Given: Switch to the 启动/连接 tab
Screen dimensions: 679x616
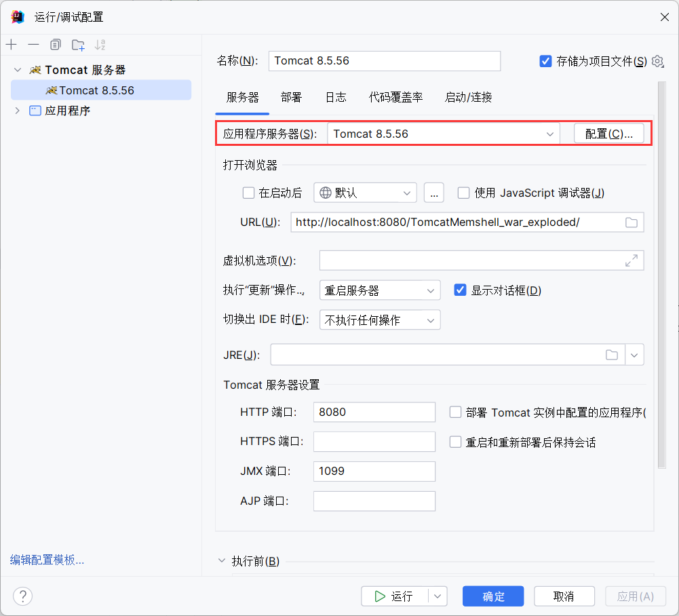Looking at the screenshot, I should (x=468, y=98).
